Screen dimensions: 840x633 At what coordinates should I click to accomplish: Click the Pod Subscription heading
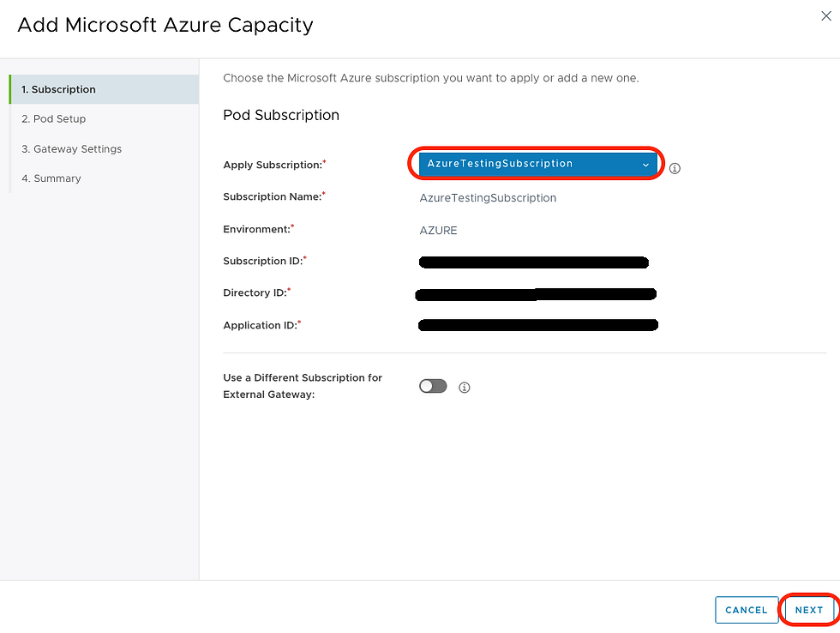281,115
